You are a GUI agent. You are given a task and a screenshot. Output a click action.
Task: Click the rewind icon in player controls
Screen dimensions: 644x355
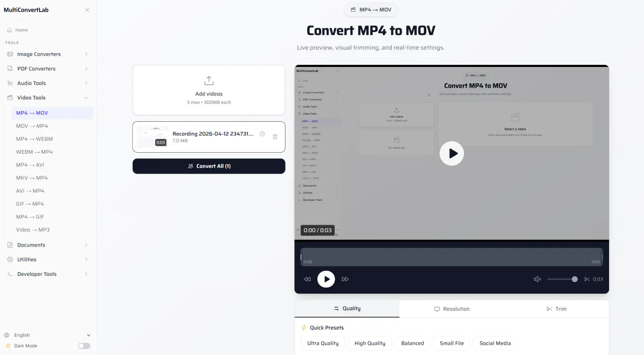click(307, 279)
